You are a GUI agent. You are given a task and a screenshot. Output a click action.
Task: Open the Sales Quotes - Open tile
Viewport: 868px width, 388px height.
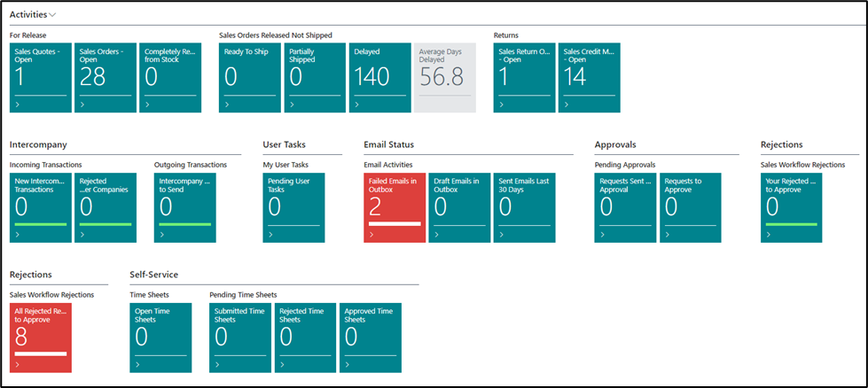[x=41, y=78]
